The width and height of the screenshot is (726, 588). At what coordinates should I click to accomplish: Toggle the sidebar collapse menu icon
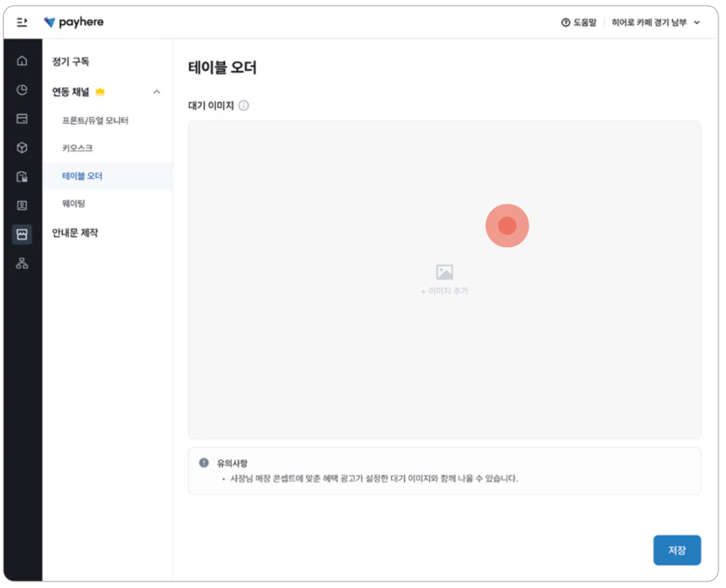(22, 22)
